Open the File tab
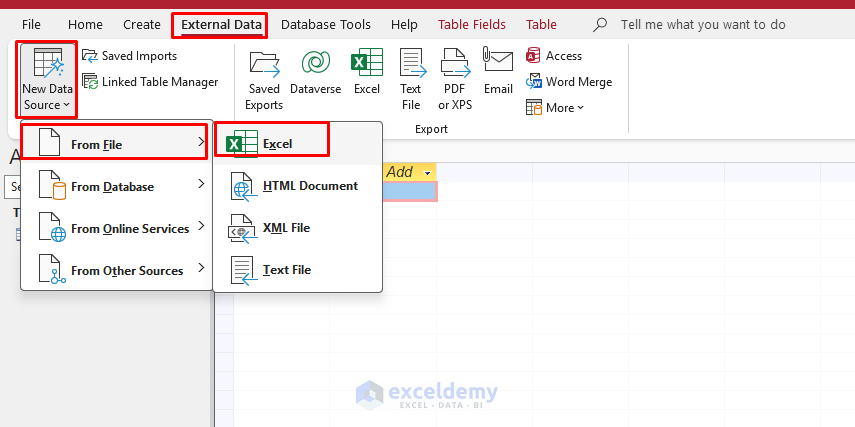 point(31,25)
